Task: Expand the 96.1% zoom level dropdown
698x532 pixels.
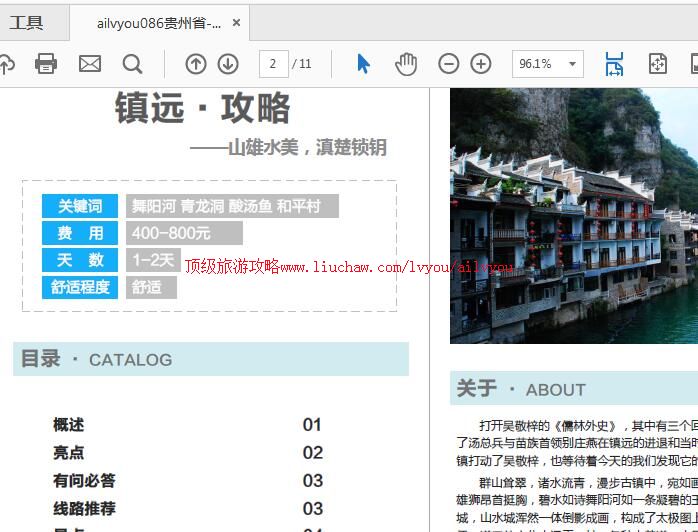Action: [x=573, y=64]
